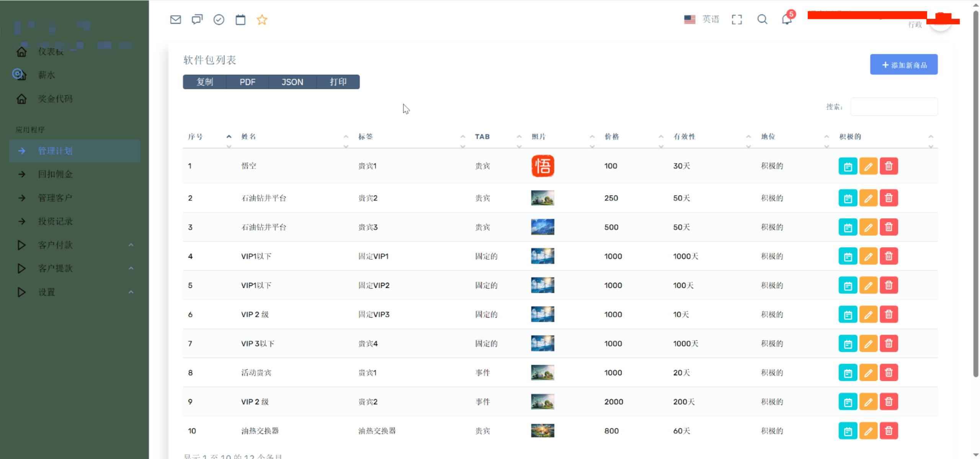
Task: Open the chat messages icon
Action: (197, 20)
